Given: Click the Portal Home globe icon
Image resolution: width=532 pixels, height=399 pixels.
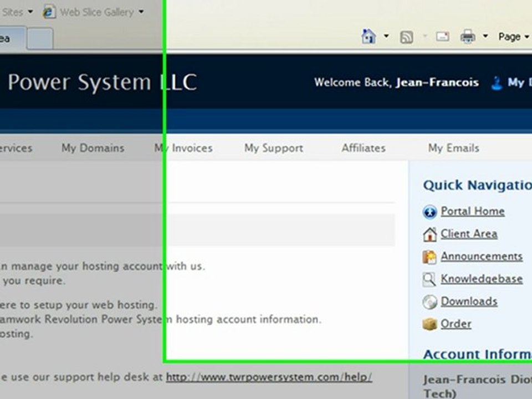Looking at the screenshot, I should point(429,212).
